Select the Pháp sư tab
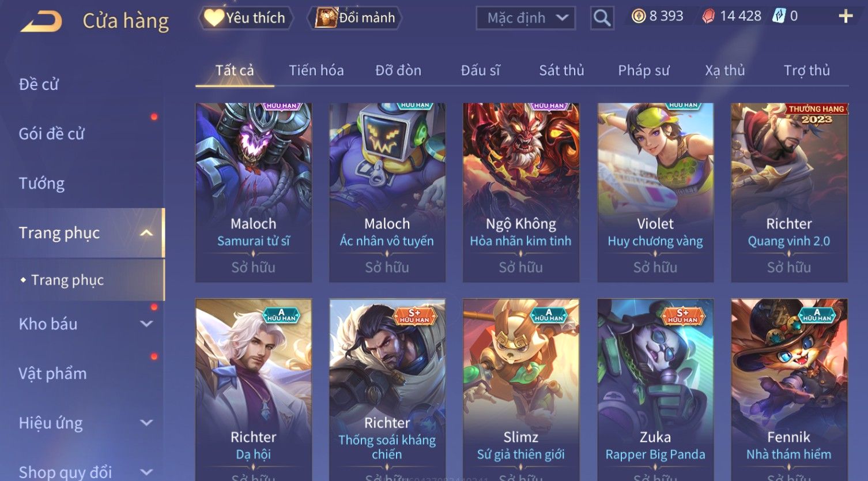Screen dimensions: 868x481 pos(644,70)
